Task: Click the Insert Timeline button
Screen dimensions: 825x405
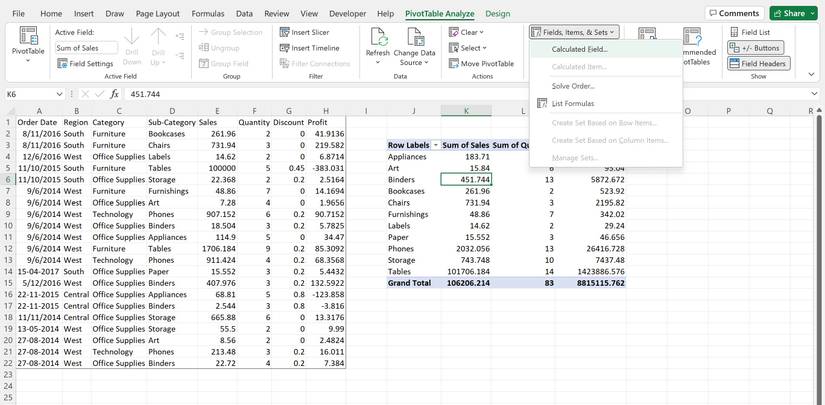Action: 309,48
